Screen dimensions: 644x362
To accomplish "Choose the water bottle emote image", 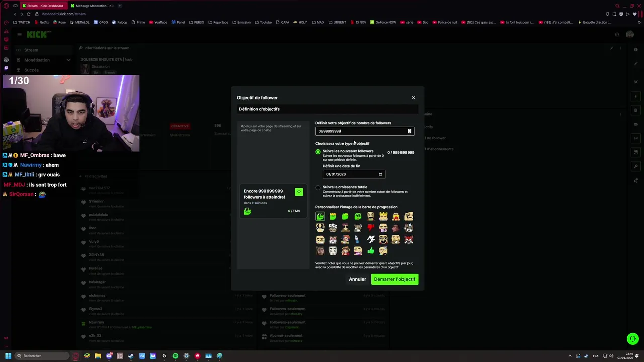I will 358,239.
